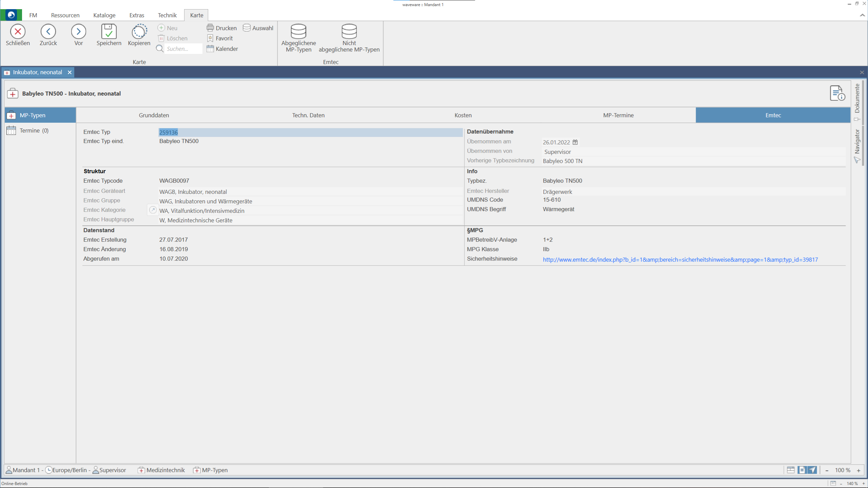
Task: Expand the Dokumente side panel
Action: [857, 98]
